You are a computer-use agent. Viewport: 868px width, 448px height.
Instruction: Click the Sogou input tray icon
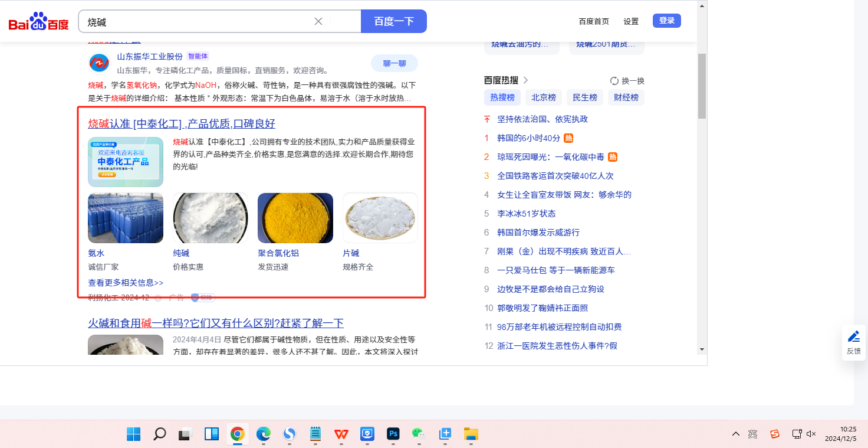coord(775,434)
